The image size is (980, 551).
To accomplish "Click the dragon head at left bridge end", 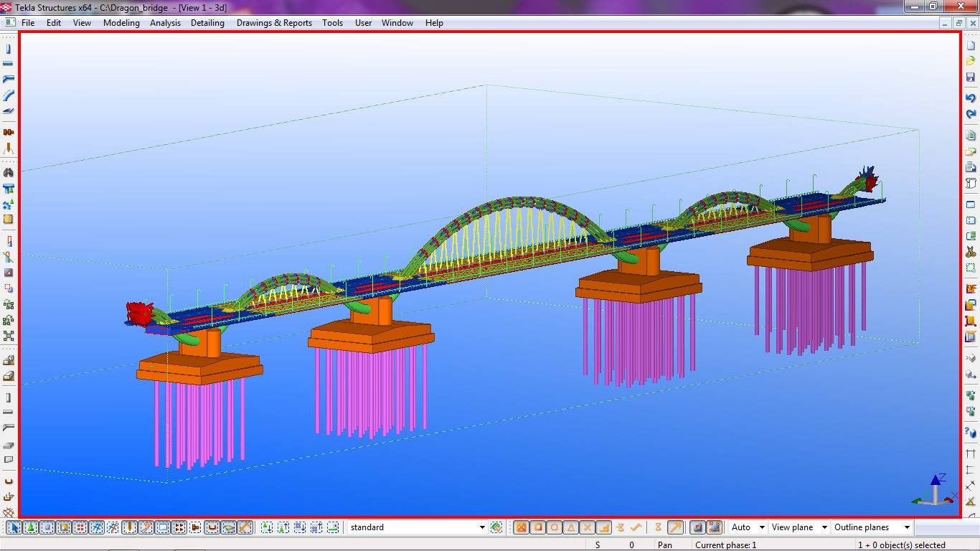I will (140, 314).
